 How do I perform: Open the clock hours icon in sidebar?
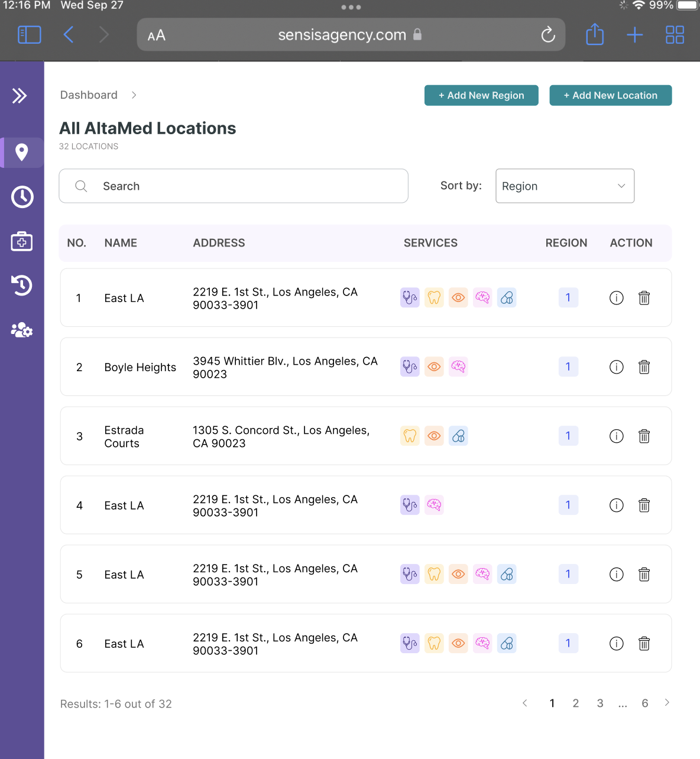[22, 197]
